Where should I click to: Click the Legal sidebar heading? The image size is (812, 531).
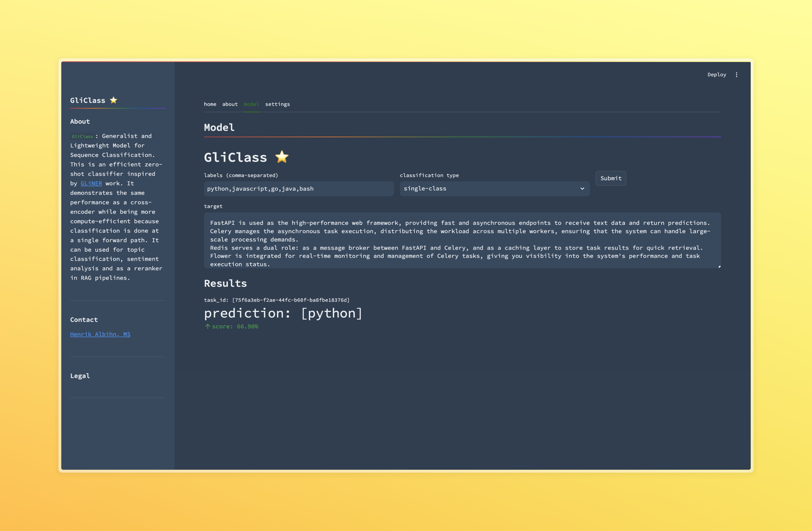(80, 376)
